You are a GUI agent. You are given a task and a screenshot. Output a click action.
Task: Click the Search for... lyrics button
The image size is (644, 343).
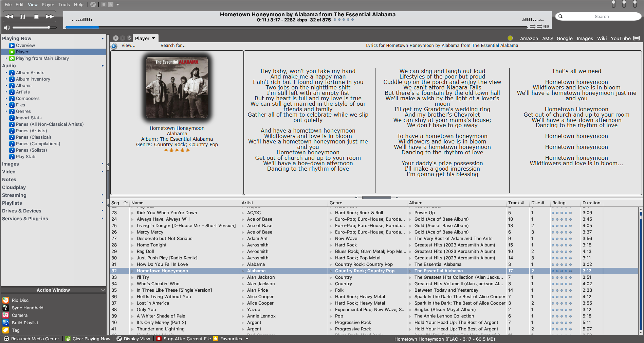[x=173, y=46]
